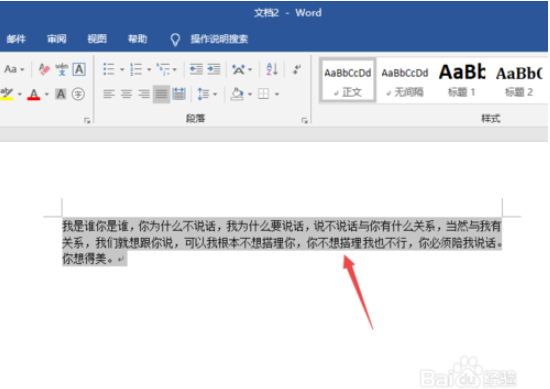Expand Asian Layout dropdown arrow
Viewport: 550px width, 389px height.
click(250, 69)
